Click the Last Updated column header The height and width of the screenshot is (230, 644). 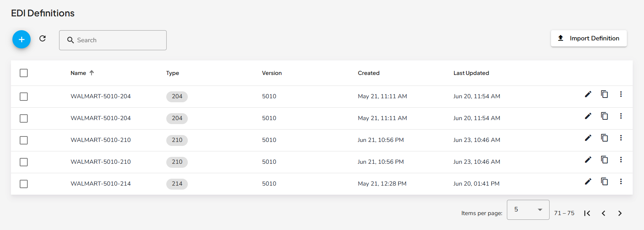(x=471, y=73)
